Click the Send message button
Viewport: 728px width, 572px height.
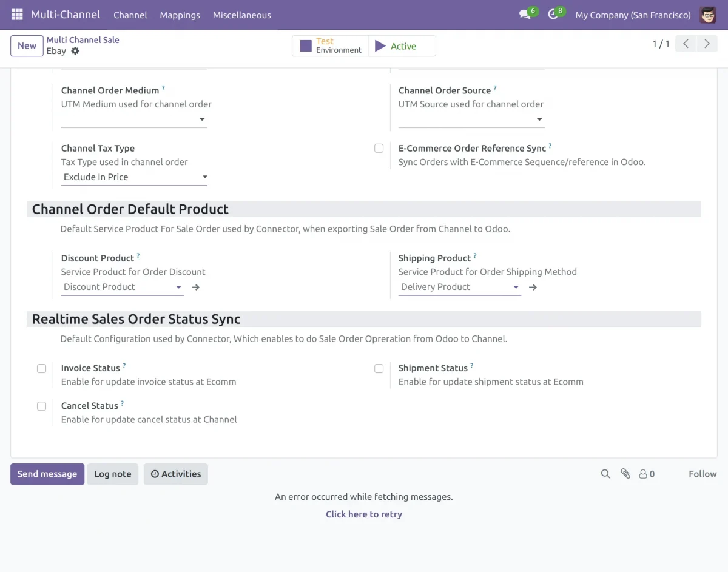point(47,474)
